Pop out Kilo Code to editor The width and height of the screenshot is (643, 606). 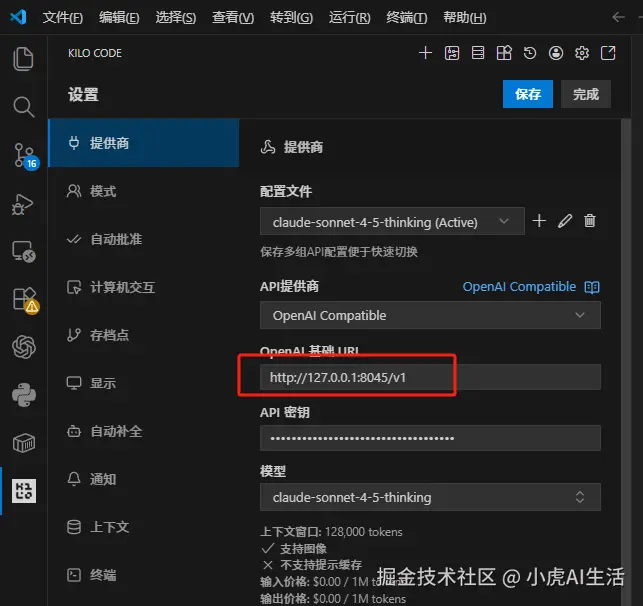(x=608, y=53)
